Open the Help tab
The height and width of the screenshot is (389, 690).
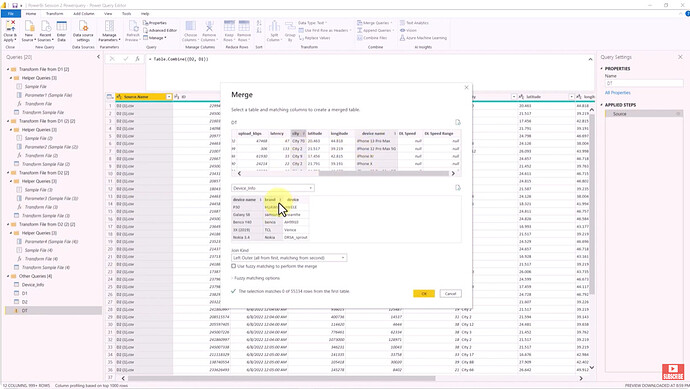click(x=145, y=14)
